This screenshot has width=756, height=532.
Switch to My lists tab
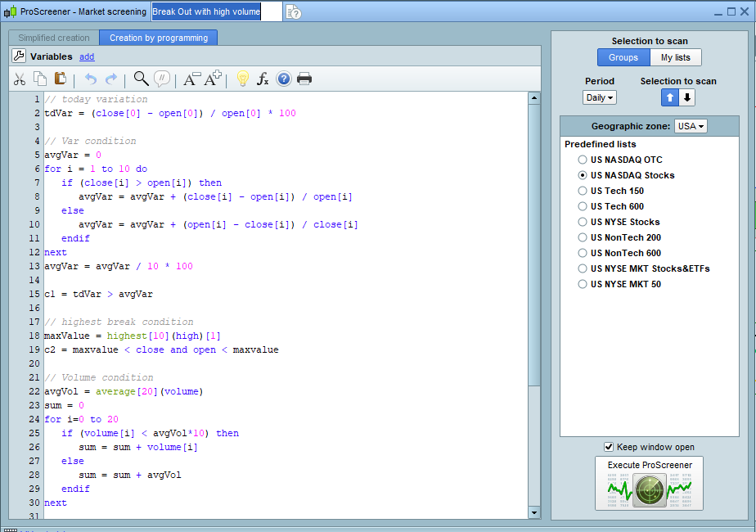click(x=676, y=57)
